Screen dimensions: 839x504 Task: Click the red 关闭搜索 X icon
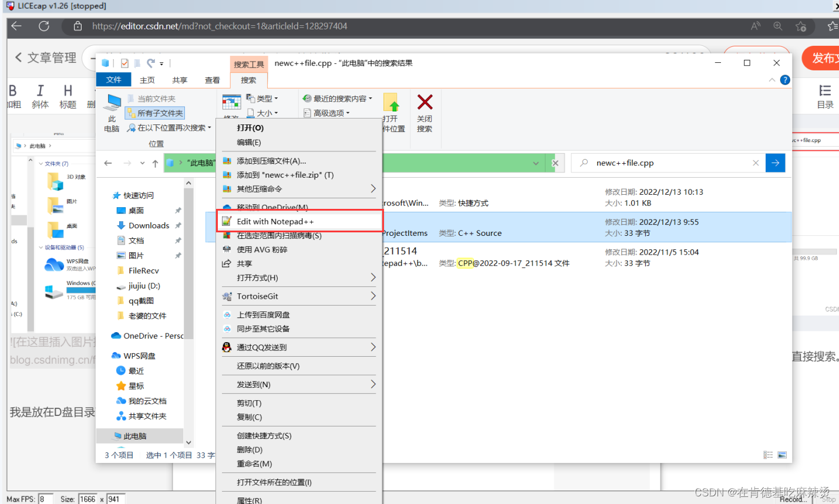(x=425, y=103)
